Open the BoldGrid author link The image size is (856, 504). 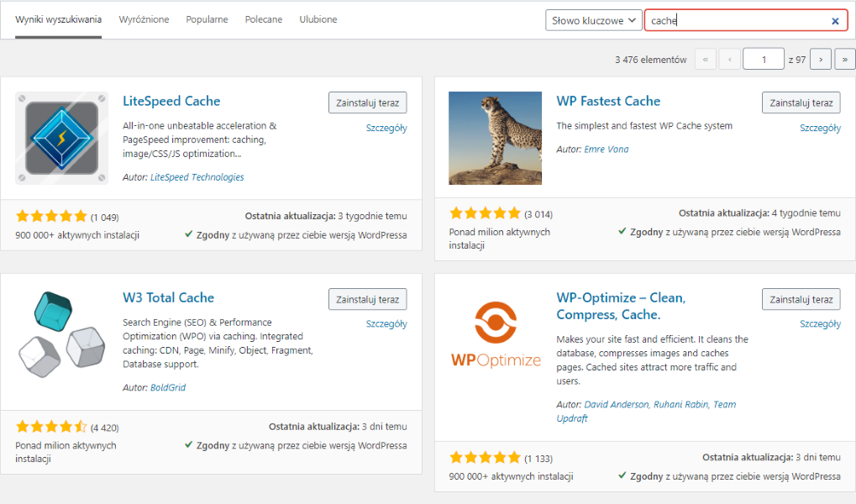coord(168,388)
